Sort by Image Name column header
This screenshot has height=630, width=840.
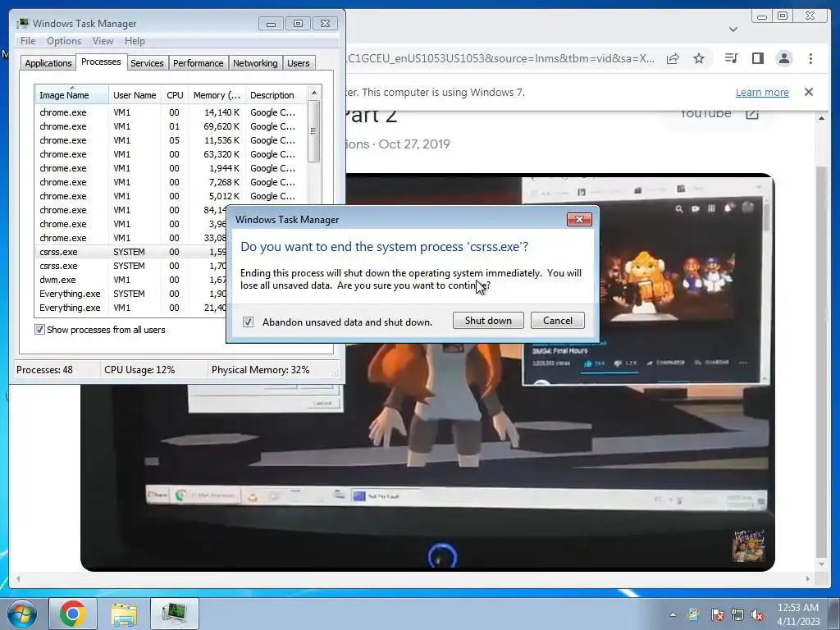click(71, 95)
